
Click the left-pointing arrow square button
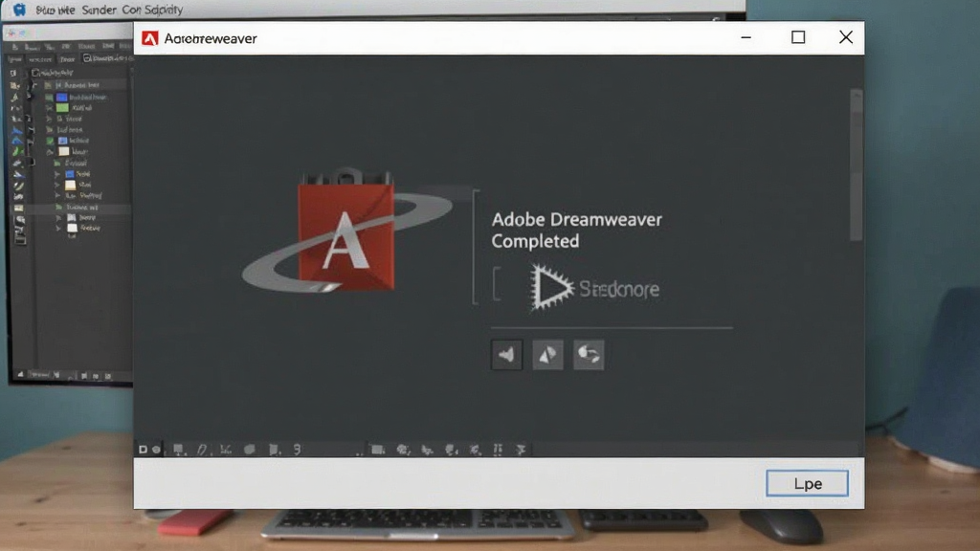[506, 355]
